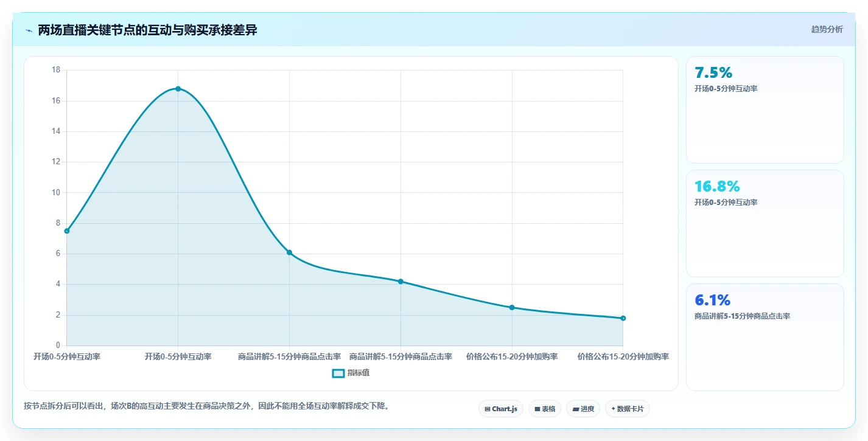Click the y-axis label 8

point(58,223)
